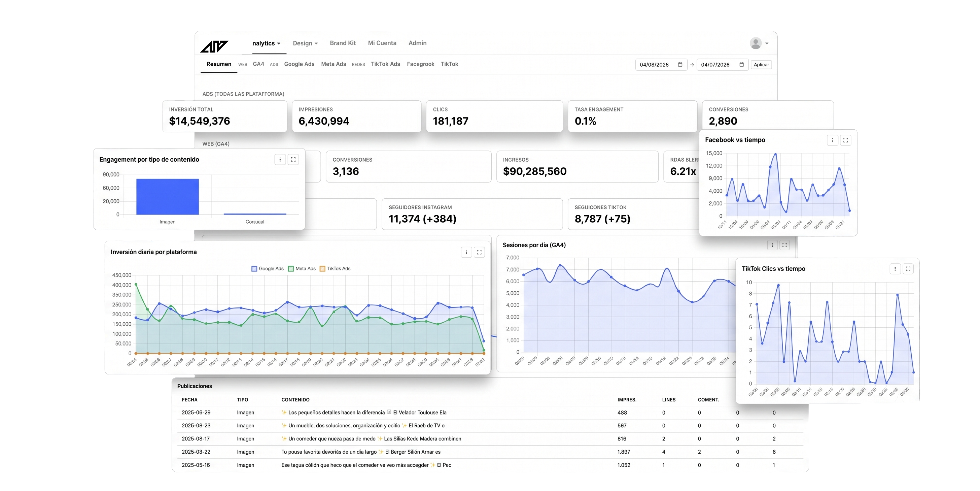This screenshot has width=980, height=491.
Task: Select publication row dated 2025-08-23
Action: (490, 426)
